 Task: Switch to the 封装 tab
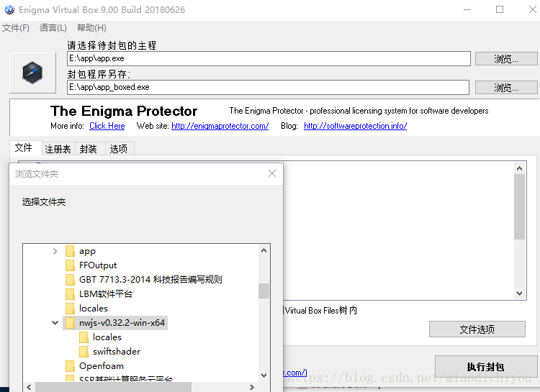(x=89, y=149)
